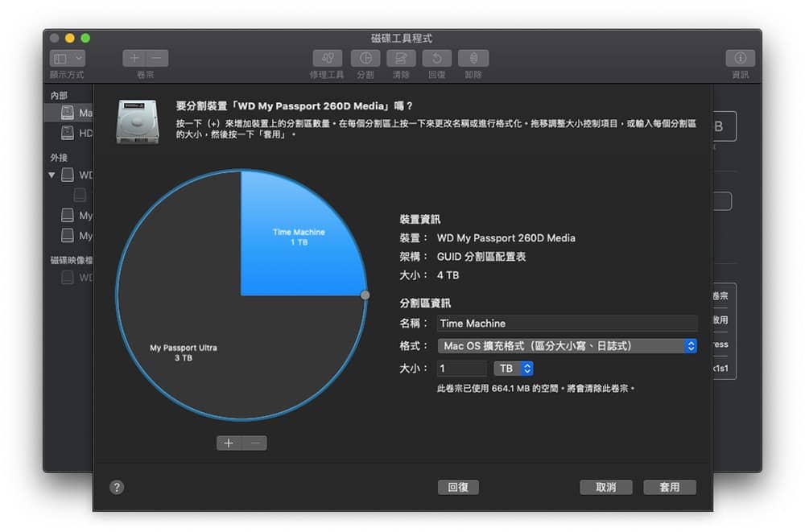Open the TB size unit selector
Viewport: 805px width, 532px height.
tap(514, 368)
